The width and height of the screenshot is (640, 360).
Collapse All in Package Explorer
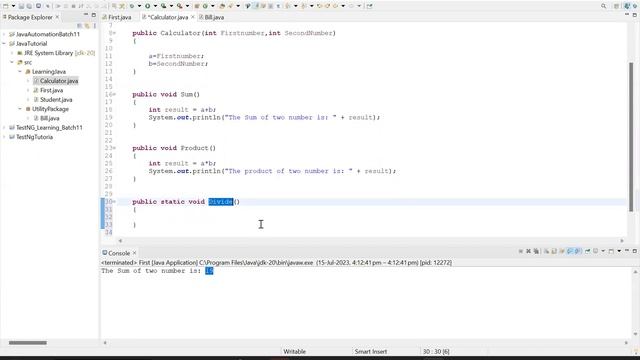coord(80,26)
